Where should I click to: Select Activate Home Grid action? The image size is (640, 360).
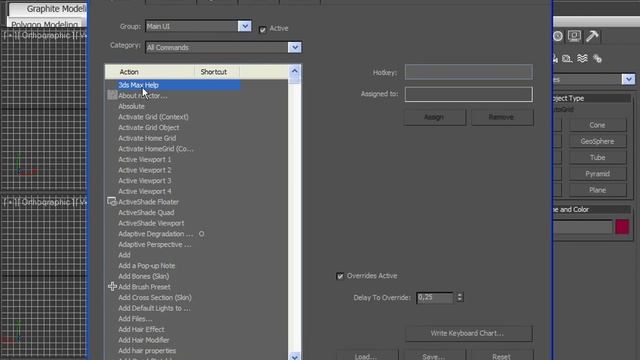pos(147,138)
